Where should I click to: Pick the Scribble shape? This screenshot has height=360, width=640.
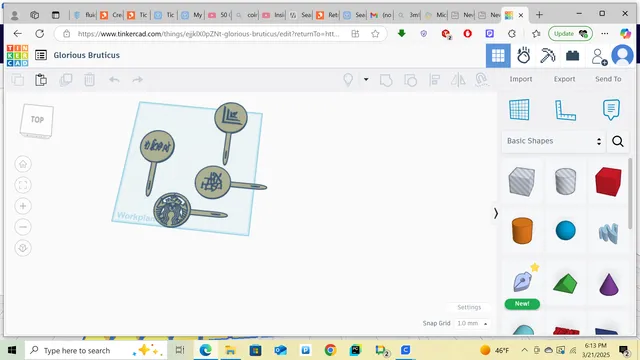click(608, 233)
